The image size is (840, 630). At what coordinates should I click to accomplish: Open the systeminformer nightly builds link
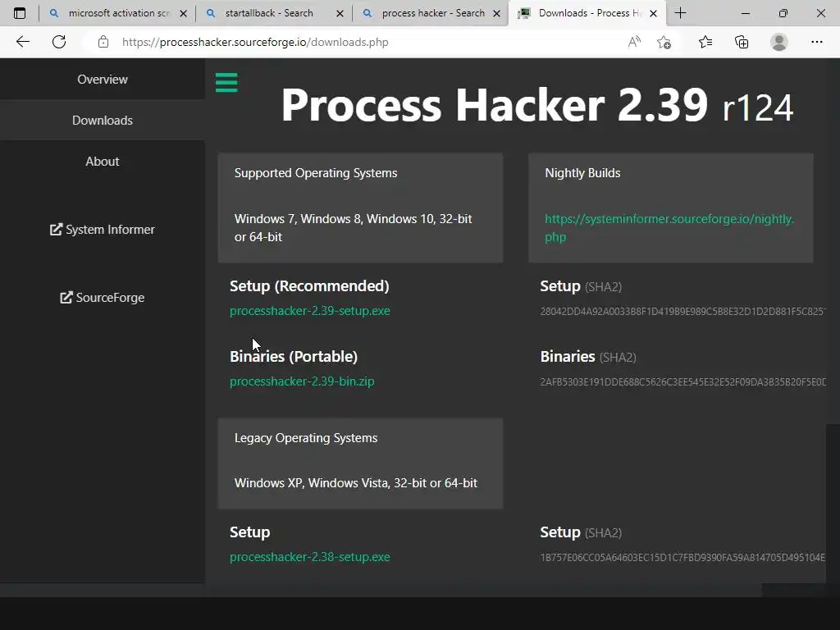pos(669,228)
